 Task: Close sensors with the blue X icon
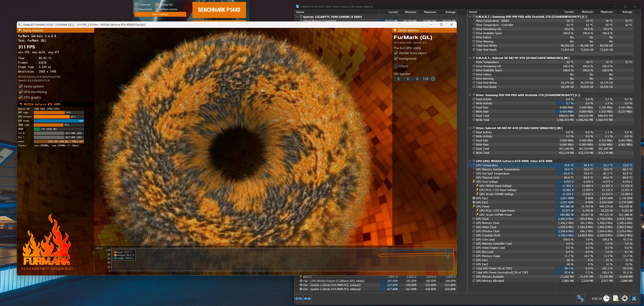634,298
